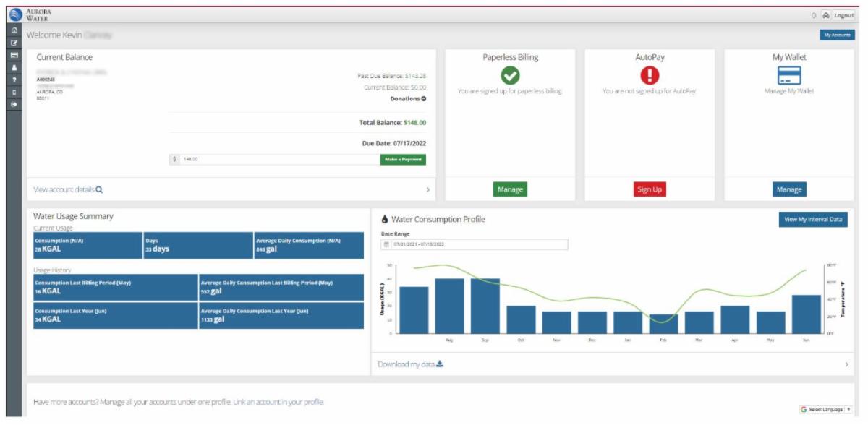
Task: Click the download icon beside Download my data
Action: coord(440,364)
